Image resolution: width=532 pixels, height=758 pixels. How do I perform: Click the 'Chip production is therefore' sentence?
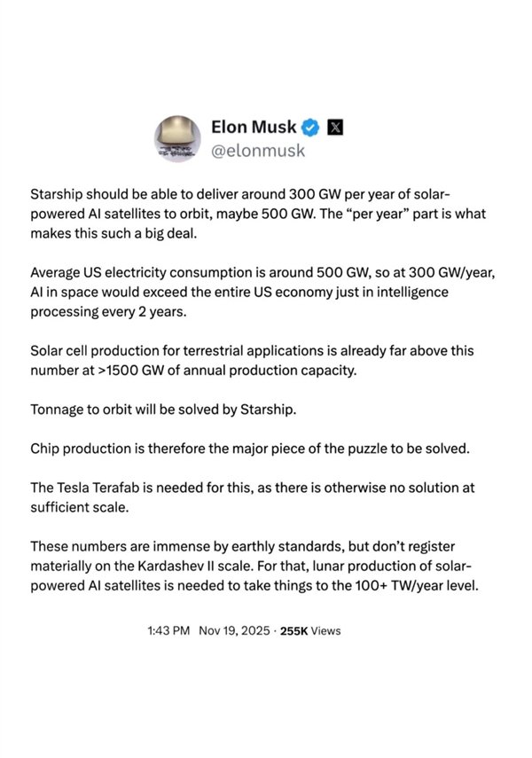click(x=250, y=449)
